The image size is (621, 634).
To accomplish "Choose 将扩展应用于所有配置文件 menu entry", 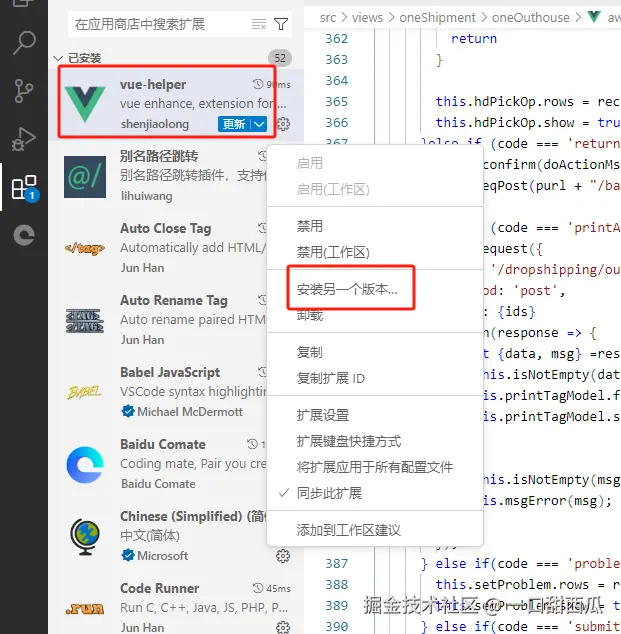I will coord(374,467).
